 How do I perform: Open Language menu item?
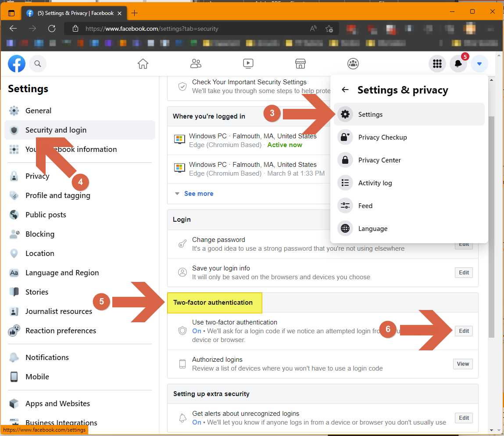409,228
